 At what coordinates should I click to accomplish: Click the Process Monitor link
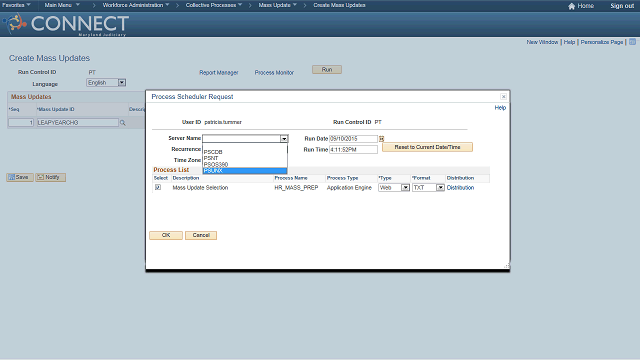(x=274, y=73)
